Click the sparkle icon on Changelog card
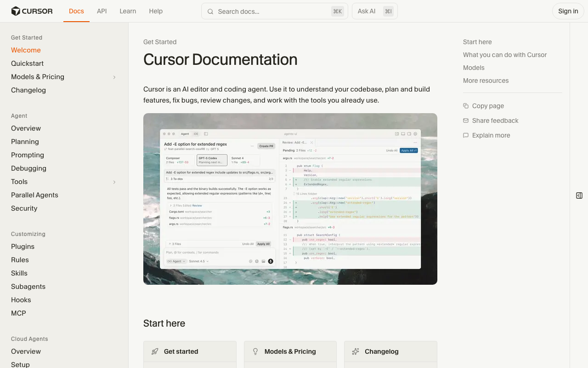Screen dimensions: 588x368 (356, 351)
